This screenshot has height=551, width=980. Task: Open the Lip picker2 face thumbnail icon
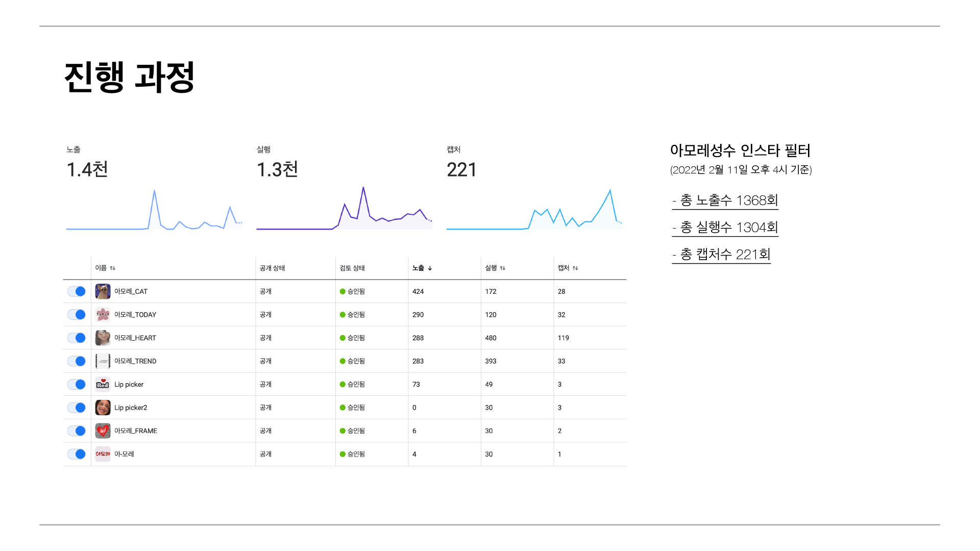(103, 408)
